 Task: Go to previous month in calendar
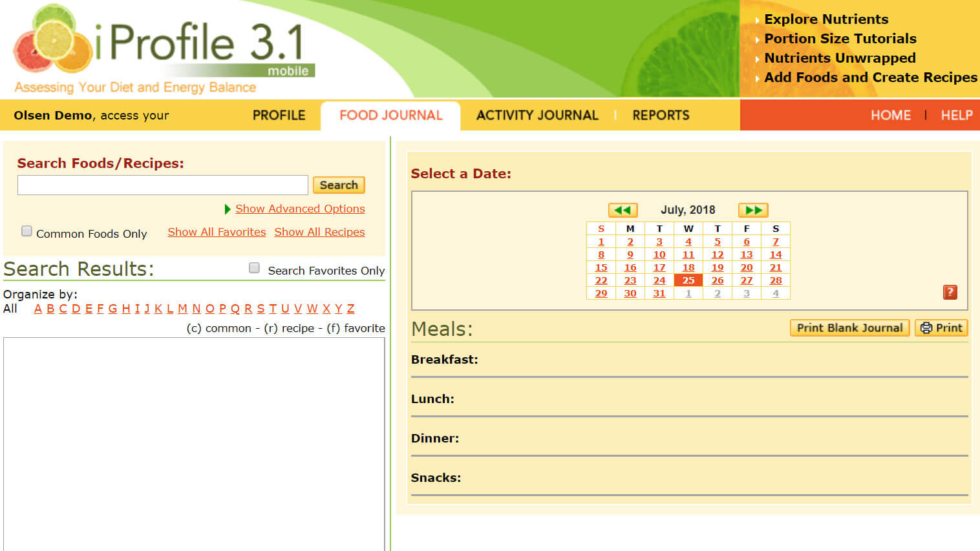(623, 210)
